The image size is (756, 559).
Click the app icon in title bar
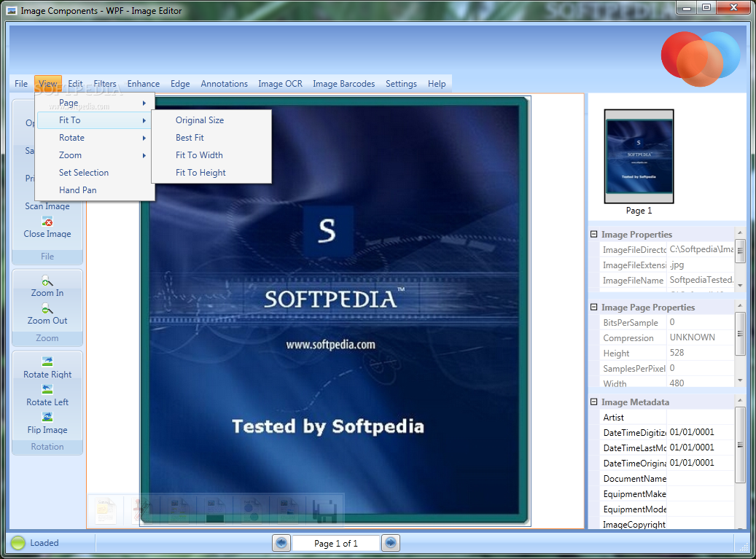(x=12, y=11)
